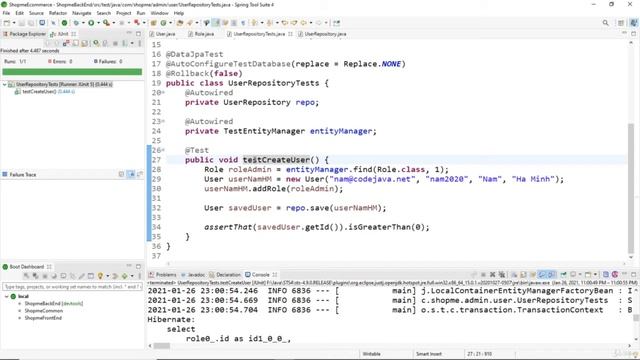Toggle Skip All Breakpoints in main toolbar
The image size is (640, 360).
53,23
